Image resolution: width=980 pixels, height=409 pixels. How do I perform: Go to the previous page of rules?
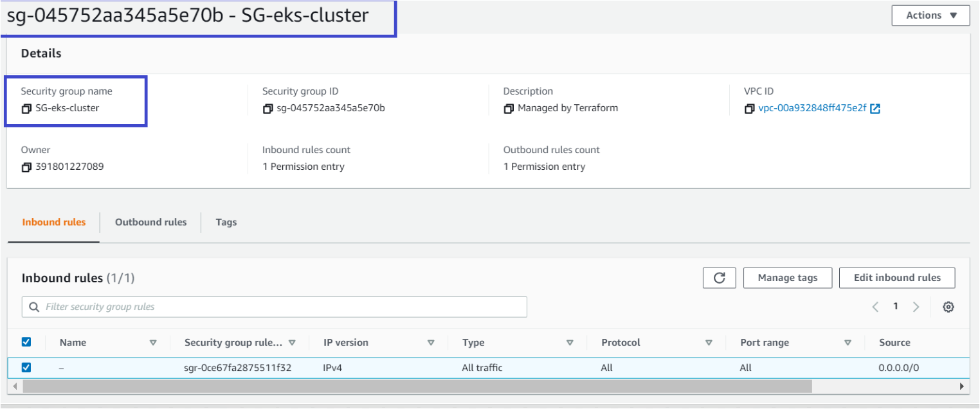click(875, 307)
